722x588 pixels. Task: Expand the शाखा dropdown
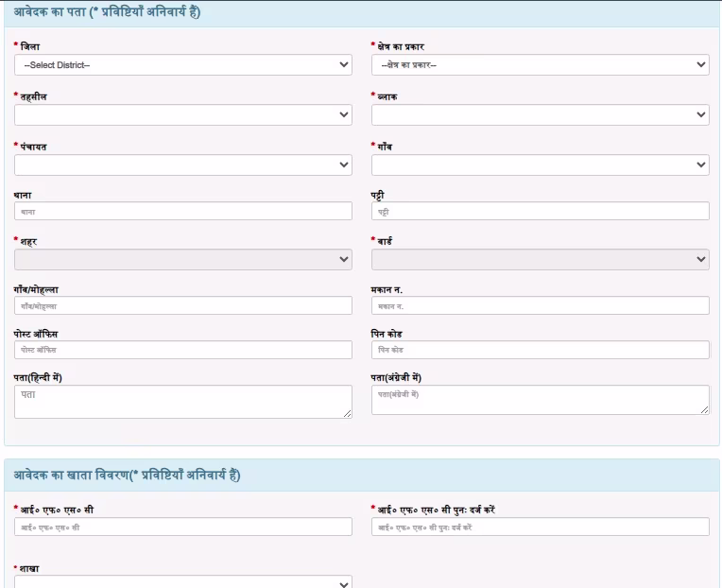[182, 582]
